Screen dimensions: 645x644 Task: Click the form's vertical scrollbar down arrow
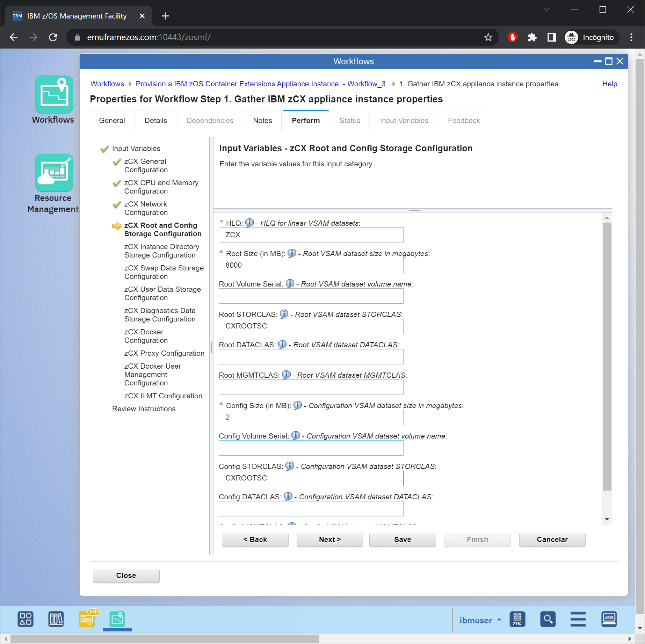coord(607,520)
